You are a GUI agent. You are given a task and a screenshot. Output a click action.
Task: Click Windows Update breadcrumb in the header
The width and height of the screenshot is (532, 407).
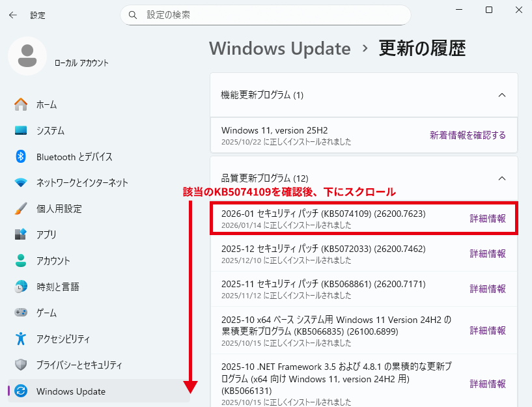point(280,49)
